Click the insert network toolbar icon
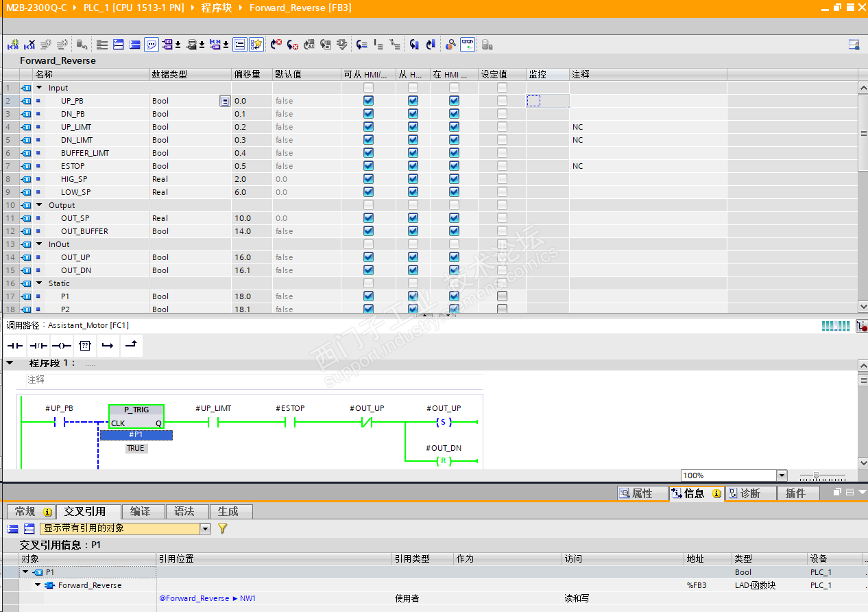The width and height of the screenshot is (868, 612). click(x=13, y=45)
